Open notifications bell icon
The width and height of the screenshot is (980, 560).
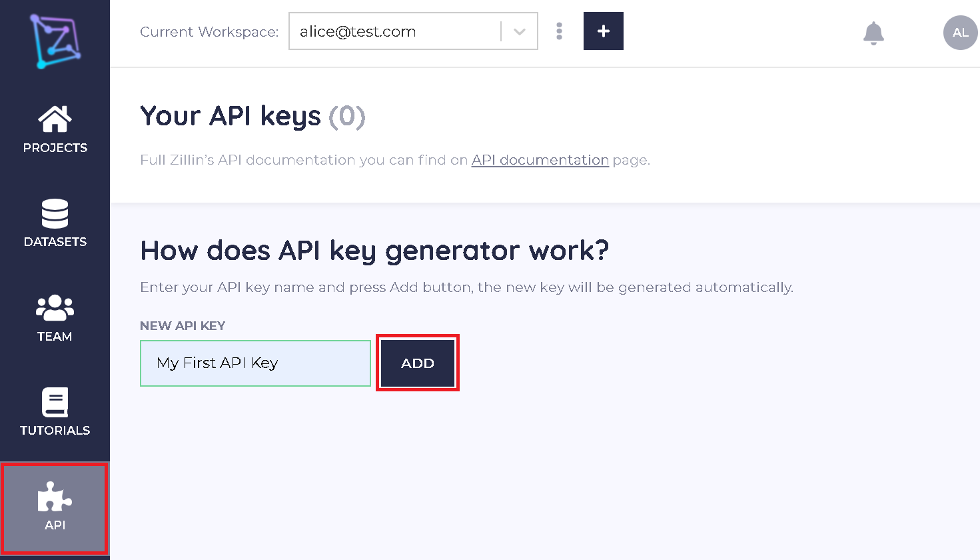tap(873, 33)
